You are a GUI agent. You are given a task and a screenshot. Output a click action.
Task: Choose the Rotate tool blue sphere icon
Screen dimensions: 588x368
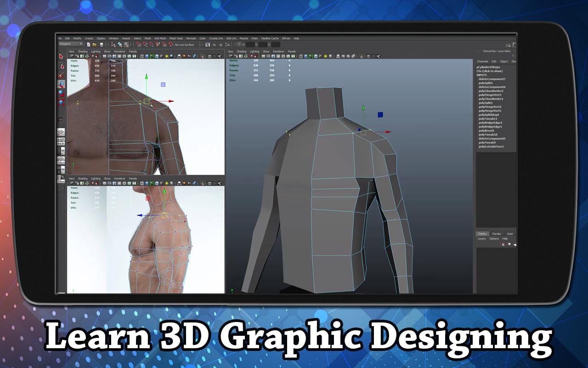[x=62, y=93]
